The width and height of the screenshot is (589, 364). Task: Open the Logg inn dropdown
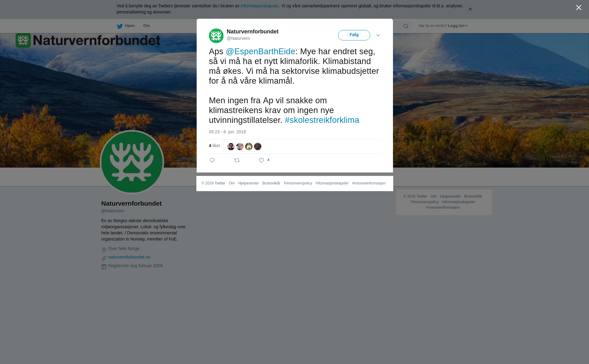tap(458, 26)
